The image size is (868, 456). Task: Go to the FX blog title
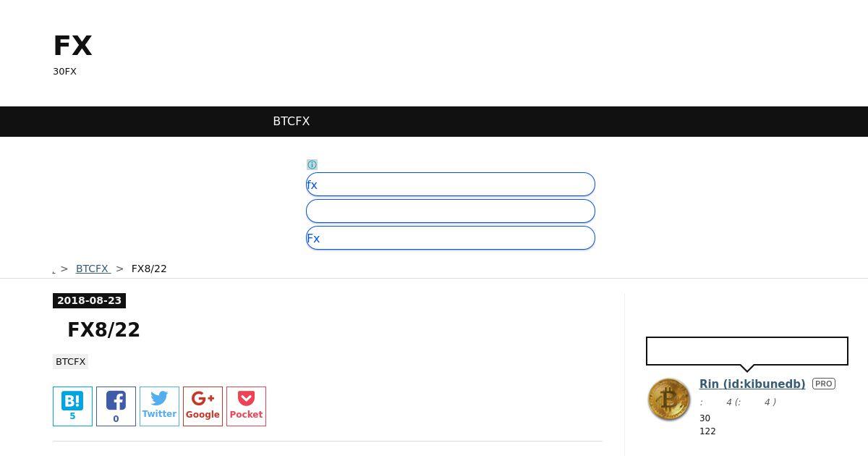pos(72,46)
